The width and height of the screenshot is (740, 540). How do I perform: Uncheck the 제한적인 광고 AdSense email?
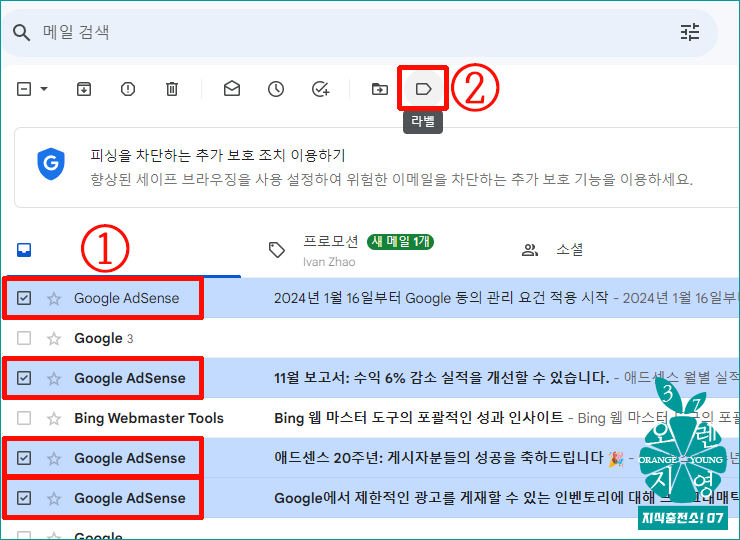(24, 498)
